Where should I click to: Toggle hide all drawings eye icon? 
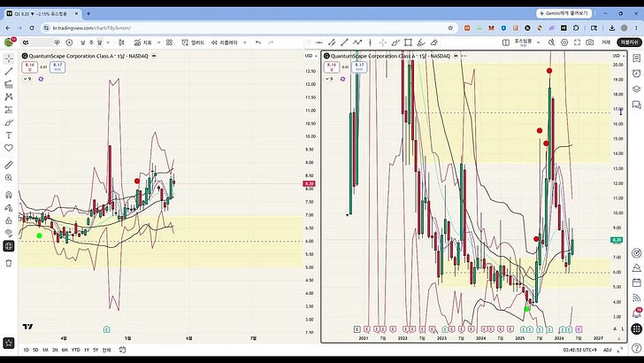tap(9, 233)
